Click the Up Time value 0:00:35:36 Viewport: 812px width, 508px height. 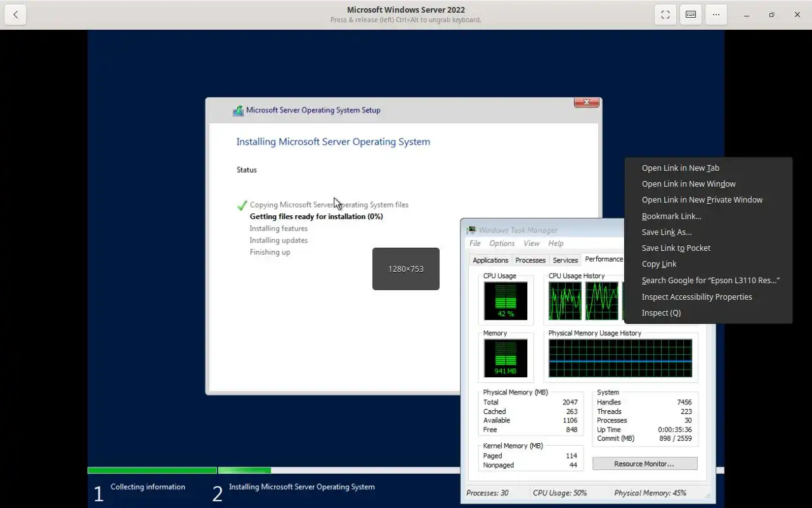pyautogui.click(x=675, y=429)
